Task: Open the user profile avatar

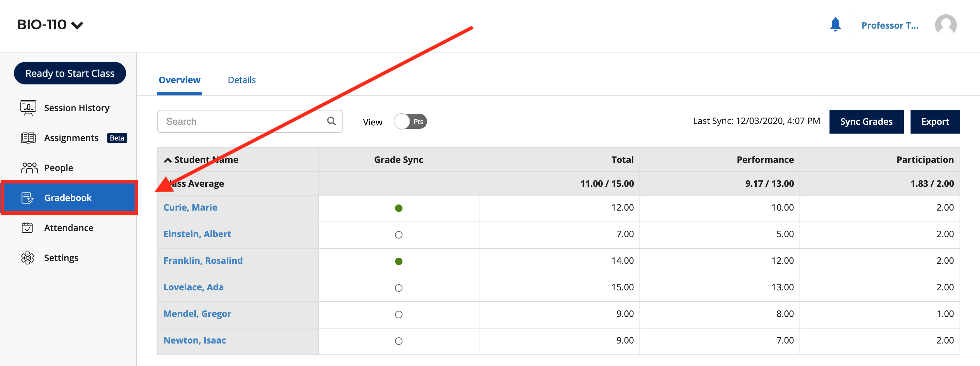Action: (x=945, y=26)
